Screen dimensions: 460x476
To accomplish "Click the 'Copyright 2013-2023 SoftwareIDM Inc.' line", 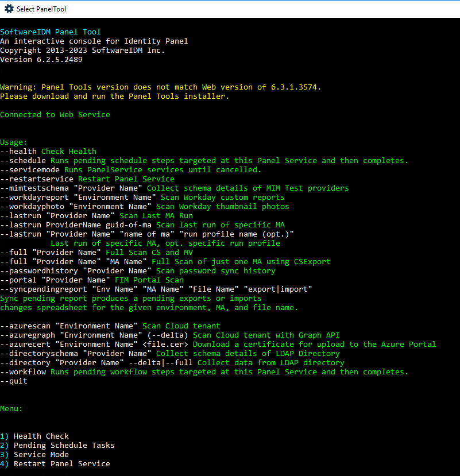I will click(83, 51).
